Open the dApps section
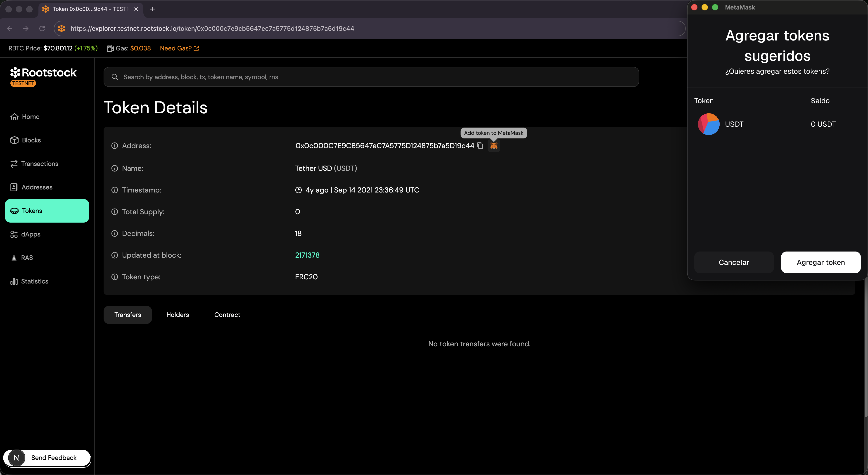 pyautogui.click(x=31, y=234)
